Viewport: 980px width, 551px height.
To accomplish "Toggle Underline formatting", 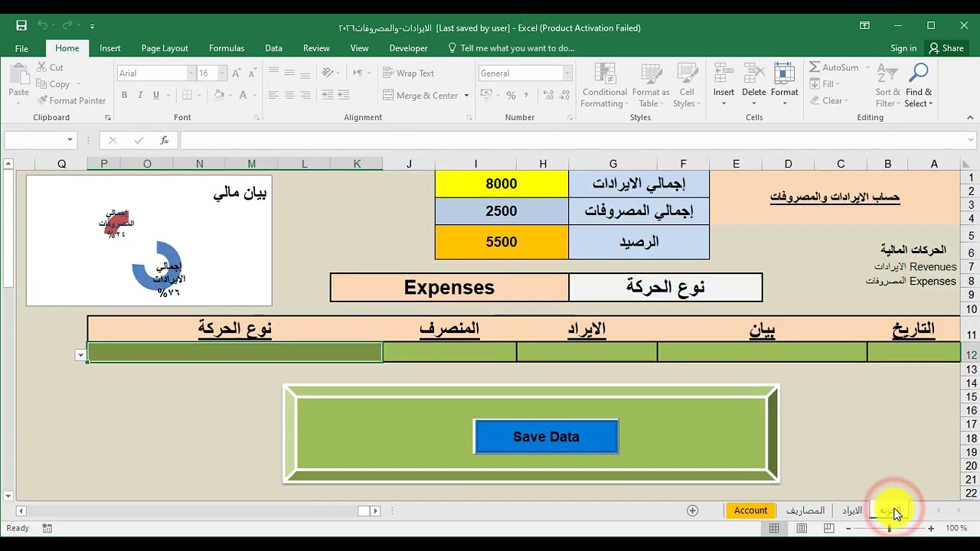I will (156, 95).
